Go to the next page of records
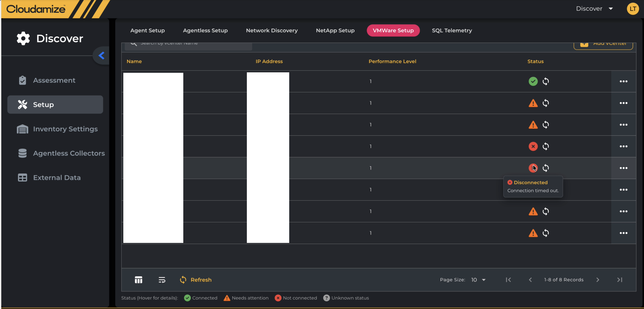This screenshot has height=309, width=644. 598,280
